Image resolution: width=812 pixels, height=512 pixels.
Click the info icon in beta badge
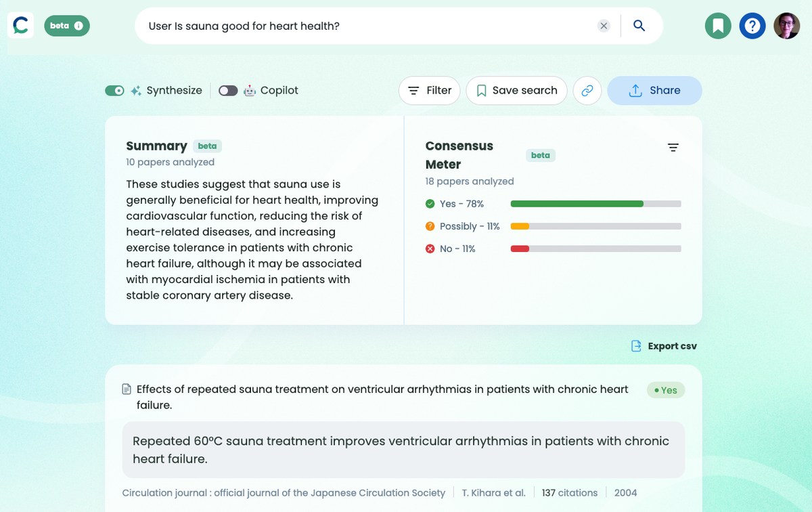(x=78, y=26)
